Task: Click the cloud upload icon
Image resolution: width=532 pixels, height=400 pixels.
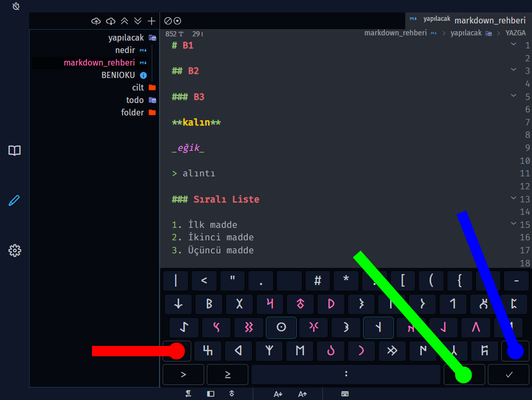Action: tap(96, 21)
